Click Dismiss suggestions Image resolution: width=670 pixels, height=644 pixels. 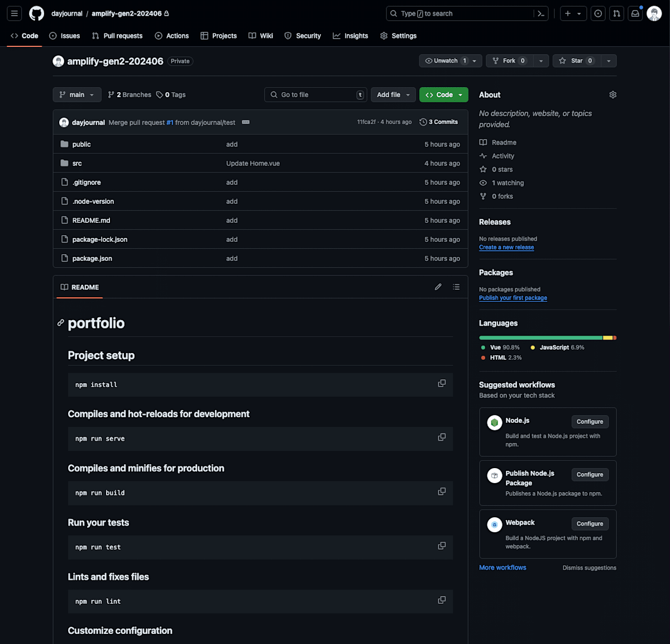tap(590, 568)
